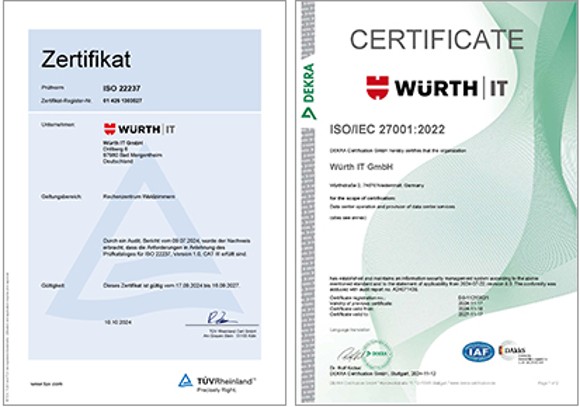
Task: Select the "Data center operation" scope line
Action: click(x=392, y=207)
